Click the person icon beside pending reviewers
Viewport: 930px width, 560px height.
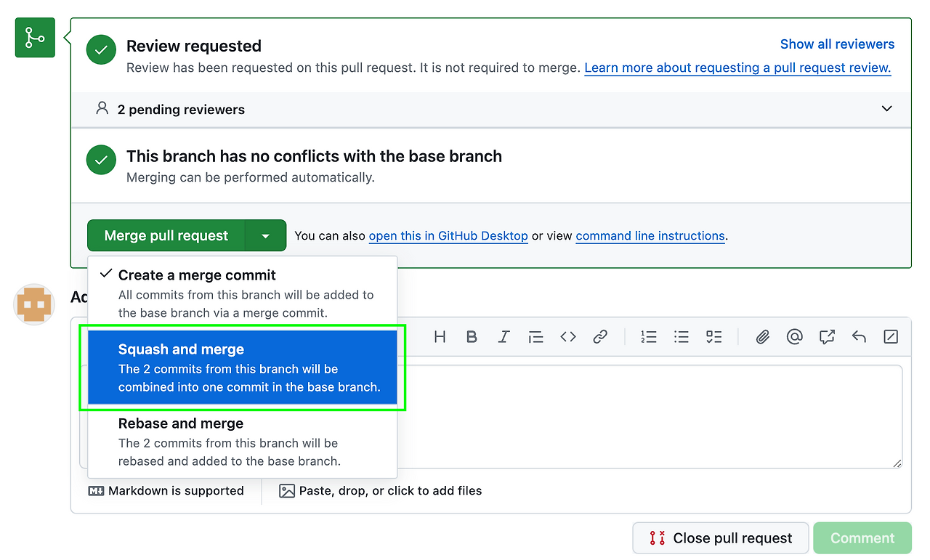coord(102,109)
